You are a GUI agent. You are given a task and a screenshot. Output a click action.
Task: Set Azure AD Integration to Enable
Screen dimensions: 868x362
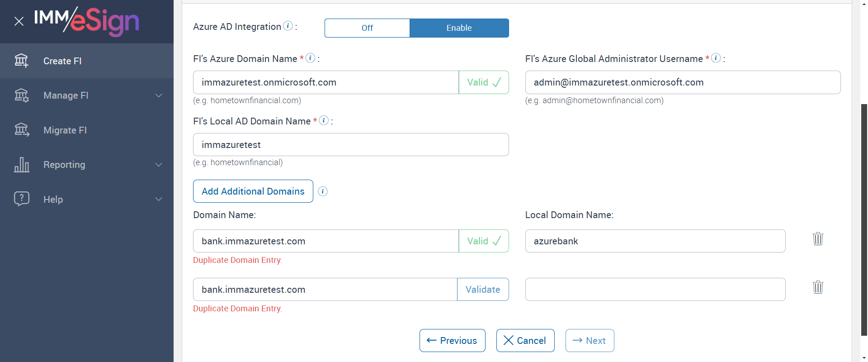[x=459, y=28]
